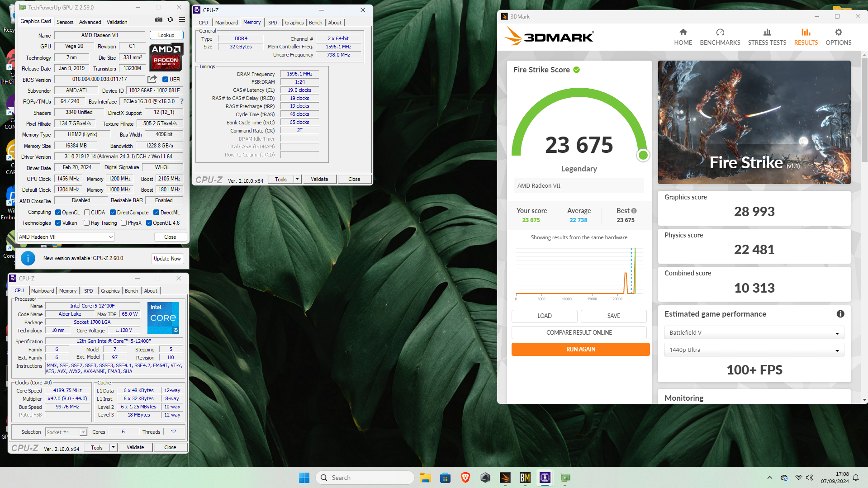Click the SAVE button in 3DMark
The width and height of the screenshot is (868, 488).
pyautogui.click(x=614, y=316)
